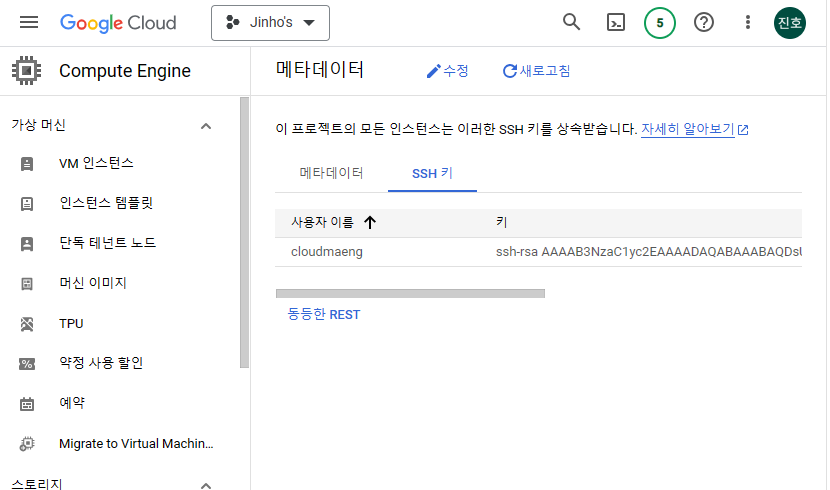This screenshot has width=830, height=490.
Task: Select the SSH 키 tab
Action: pos(432,173)
